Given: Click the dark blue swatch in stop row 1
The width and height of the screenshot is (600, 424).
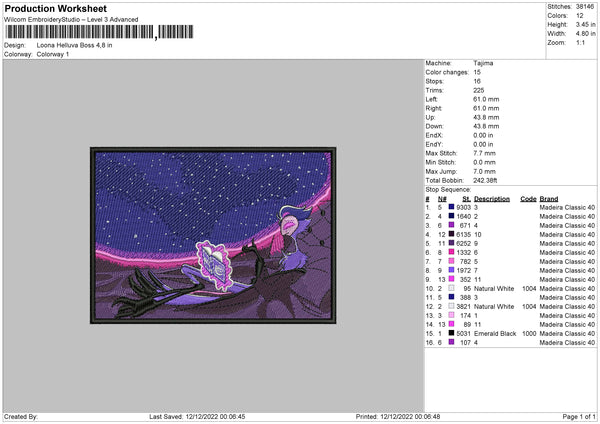Looking at the screenshot, I should point(451,207).
